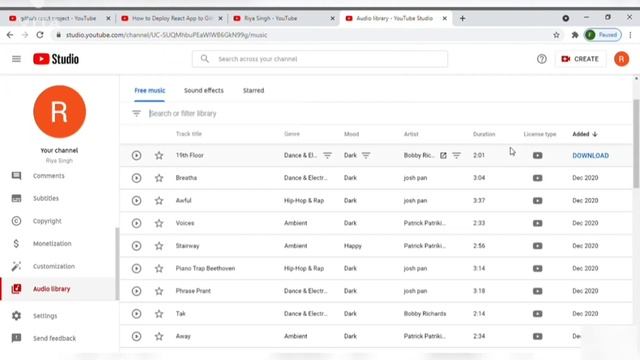
Task: Star the Away track
Action: (159, 336)
